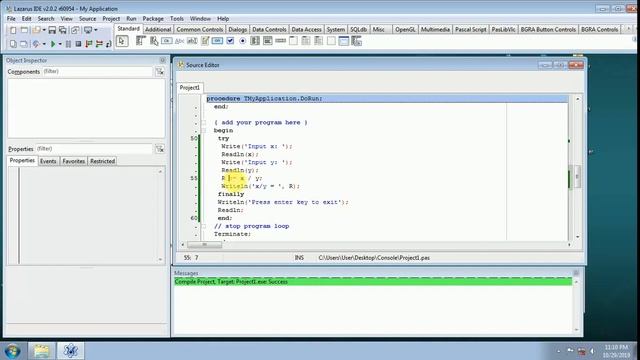Select the TRadioButton component icon
The image size is (640, 360).
[x=242, y=41]
